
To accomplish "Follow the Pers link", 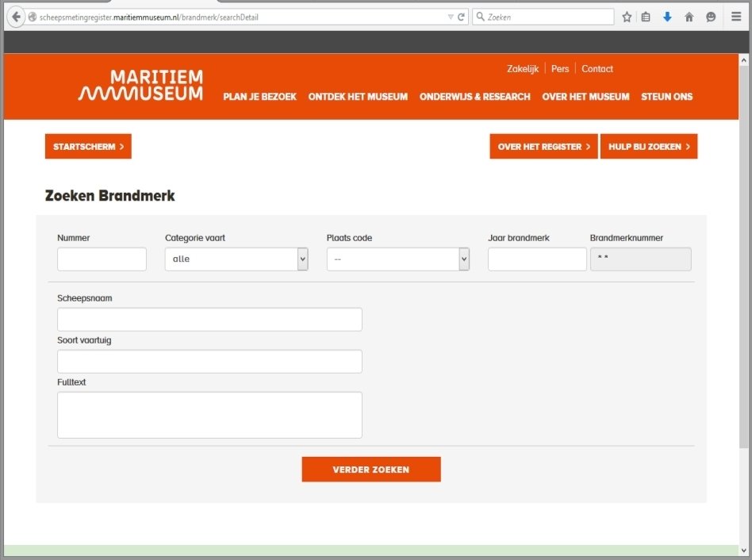I will tap(560, 68).
